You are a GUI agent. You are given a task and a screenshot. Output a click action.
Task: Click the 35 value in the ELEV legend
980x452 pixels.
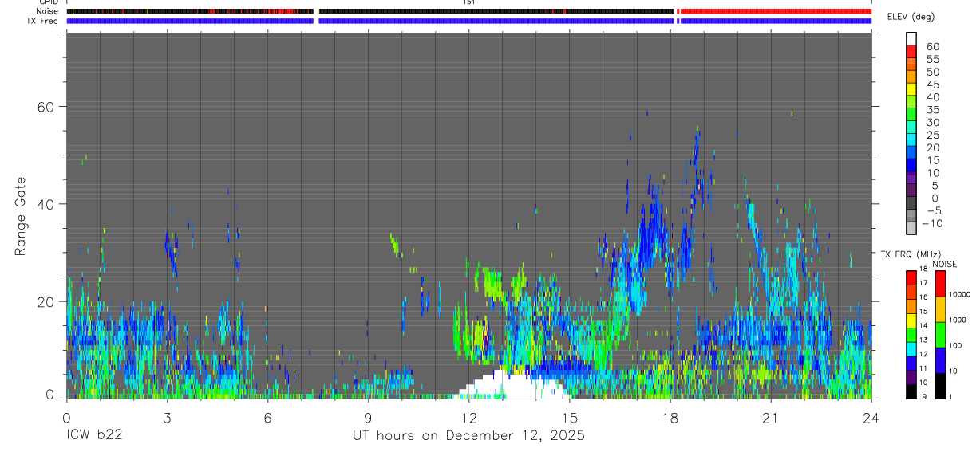click(x=932, y=109)
